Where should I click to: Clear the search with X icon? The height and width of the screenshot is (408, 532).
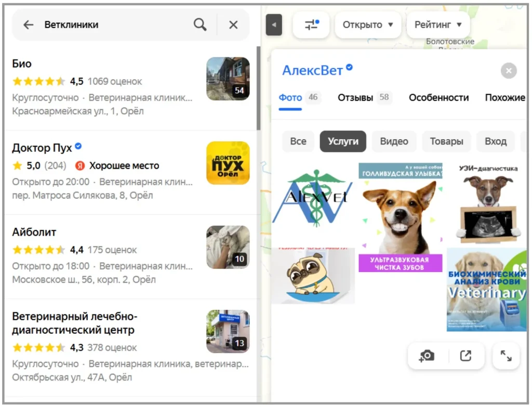233,25
